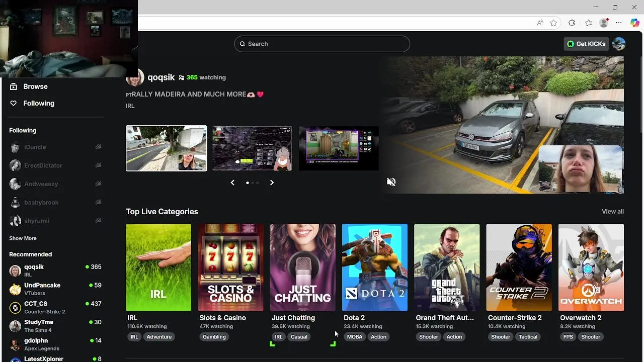Image resolution: width=644 pixels, height=362 pixels.
Task: Add page to favorites star icon
Action: [553, 23]
